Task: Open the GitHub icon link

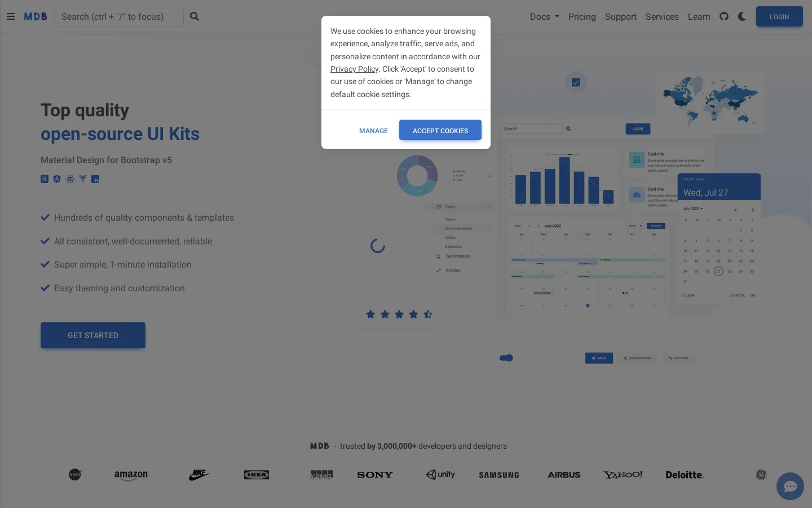Action: point(724,16)
